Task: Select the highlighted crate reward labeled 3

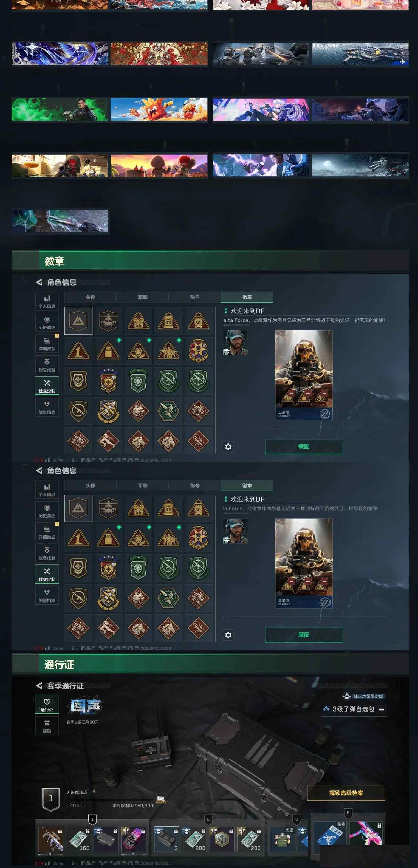Action: (x=166, y=839)
